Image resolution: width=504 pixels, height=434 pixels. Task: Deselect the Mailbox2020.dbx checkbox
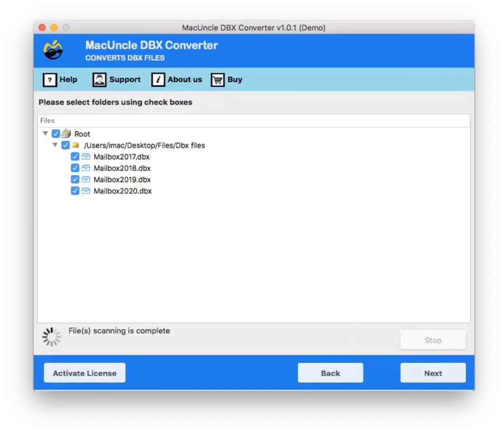(75, 191)
